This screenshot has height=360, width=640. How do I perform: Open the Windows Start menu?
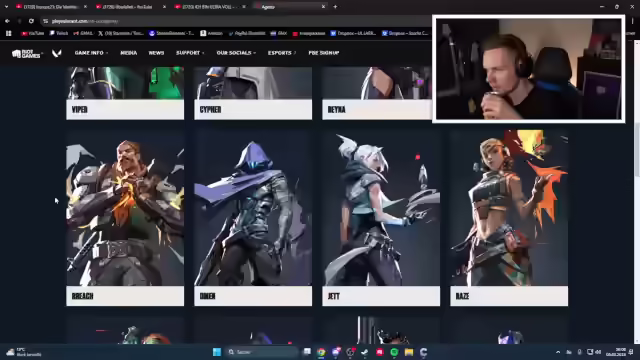tap(217, 352)
